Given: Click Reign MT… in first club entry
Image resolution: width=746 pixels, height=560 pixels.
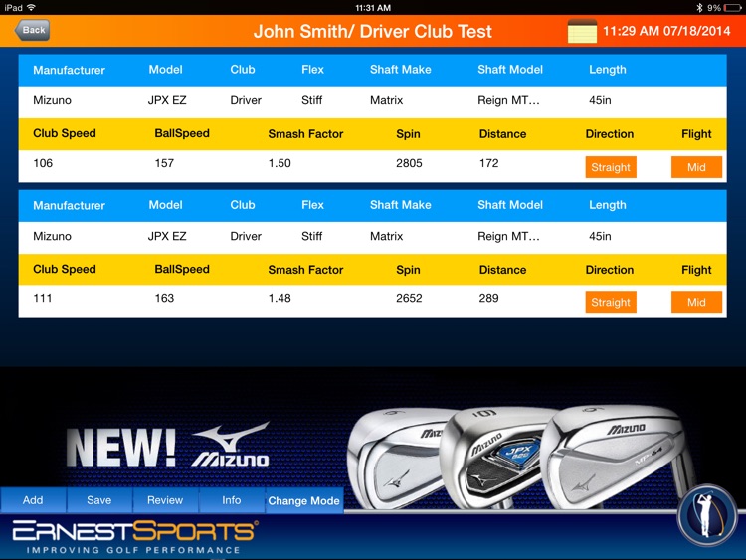Looking at the screenshot, I should coord(508,100).
